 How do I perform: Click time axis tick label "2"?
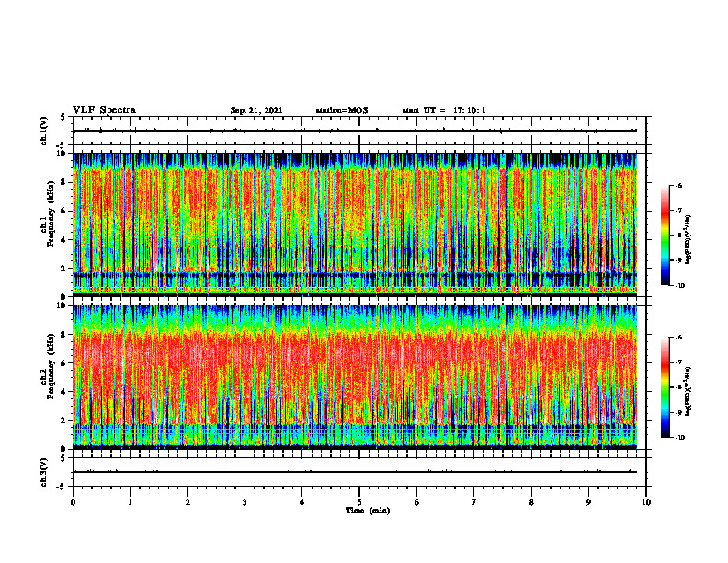[188, 502]
